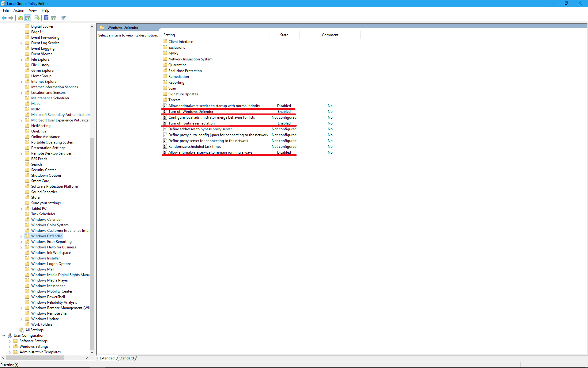This screenshot has width=588, height=368.
Task: Open the Action menu
Action: [19, 10]
